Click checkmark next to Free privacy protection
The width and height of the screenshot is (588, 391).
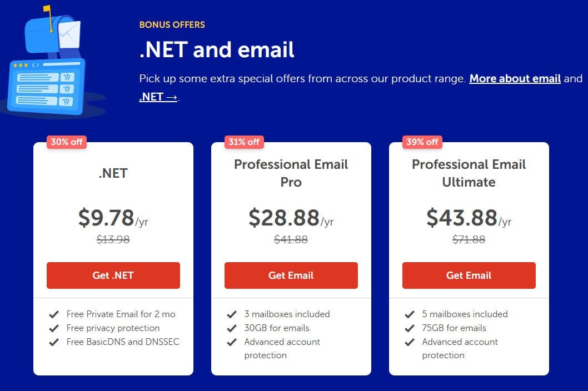point(54,328)
